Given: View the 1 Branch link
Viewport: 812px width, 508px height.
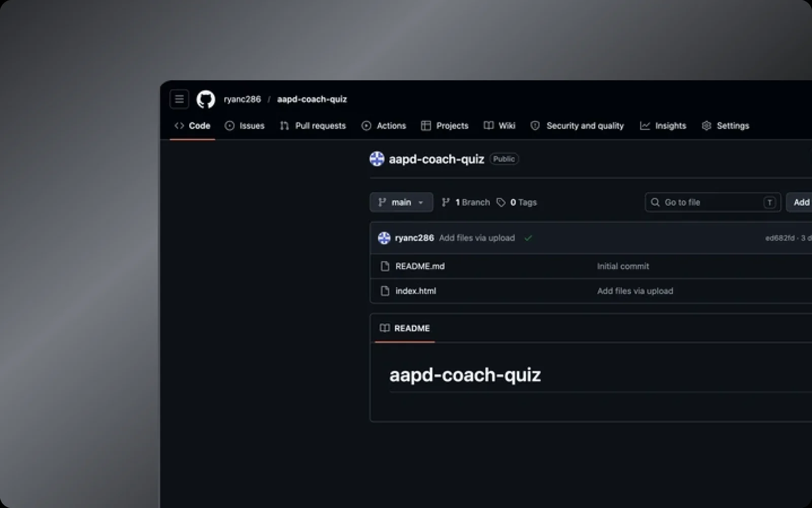Looking at the screenshot, I should pyautogui.click(x=466, y=202).
